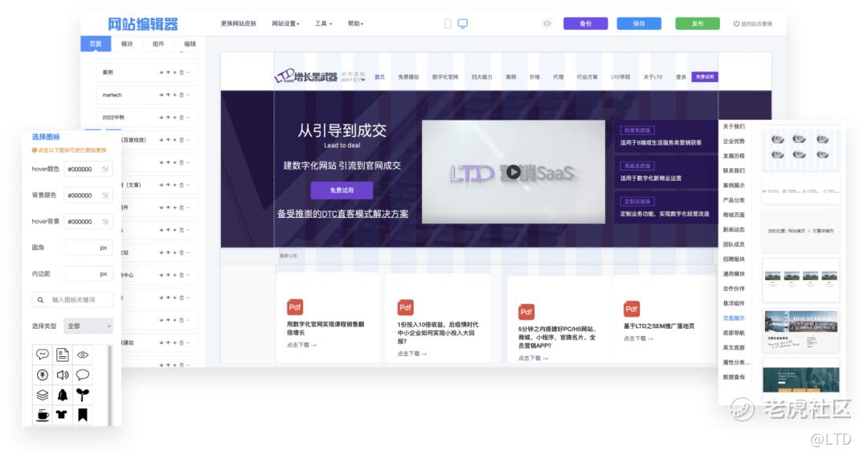Select 关于我们 in module category list
This screenshot has height=459, width=868.
coord(734,126)
